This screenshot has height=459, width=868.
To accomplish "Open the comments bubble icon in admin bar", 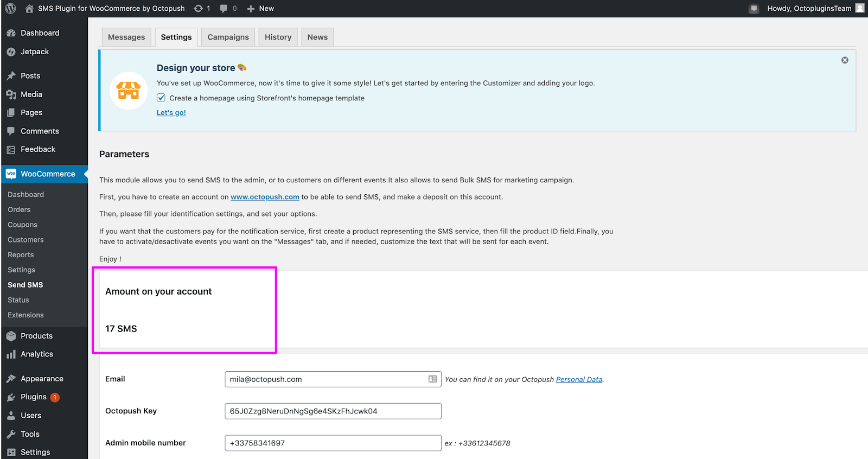I will tap(224, 9).
